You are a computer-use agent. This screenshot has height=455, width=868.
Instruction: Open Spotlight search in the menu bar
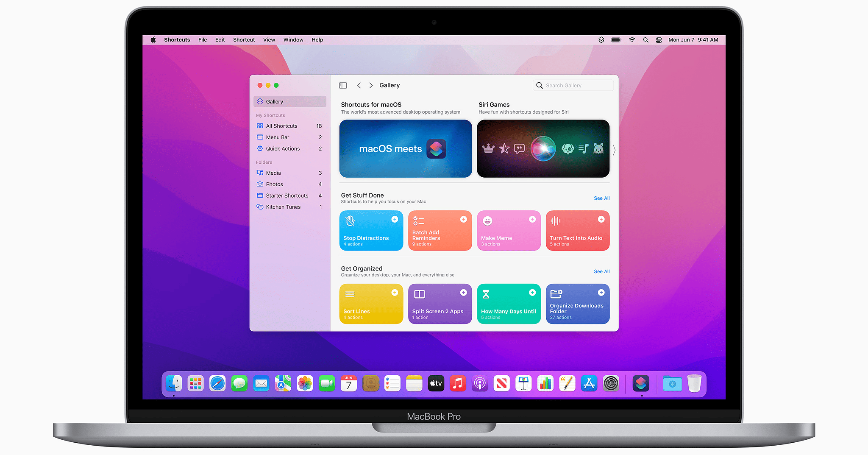[x=645, y=40]
